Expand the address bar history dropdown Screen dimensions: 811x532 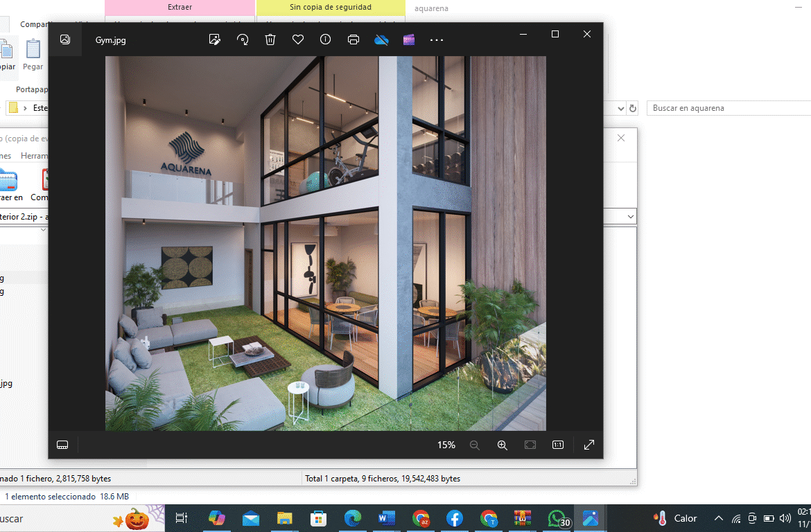click(x=621, y=109)
